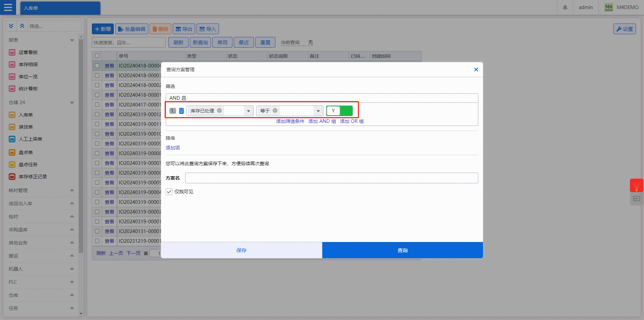The height and width of the screenshot is (320, 644).
Task: Open the hamburger main menu
Action: [x=8, y=7]
